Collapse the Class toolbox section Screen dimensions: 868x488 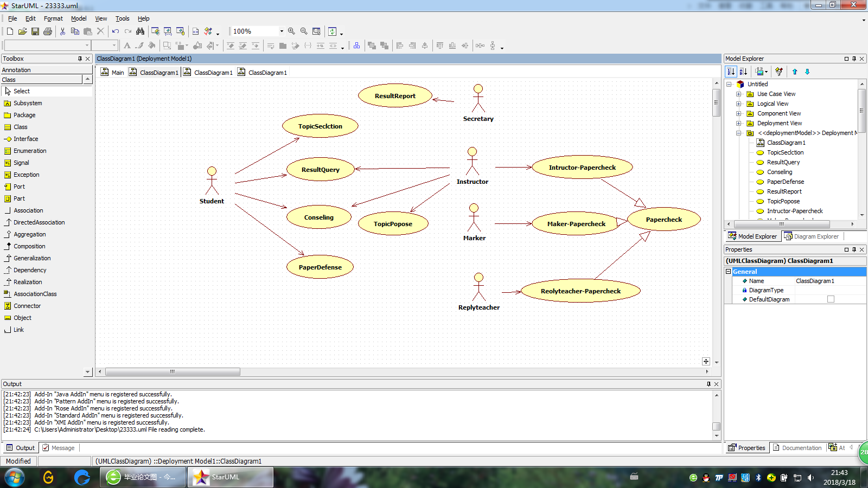87,80
